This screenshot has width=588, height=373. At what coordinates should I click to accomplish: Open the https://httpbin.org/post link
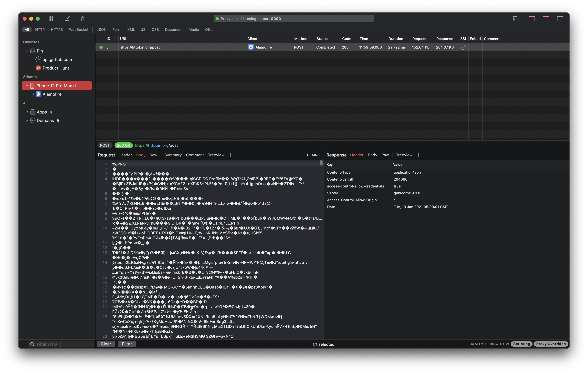click(157, 145)
